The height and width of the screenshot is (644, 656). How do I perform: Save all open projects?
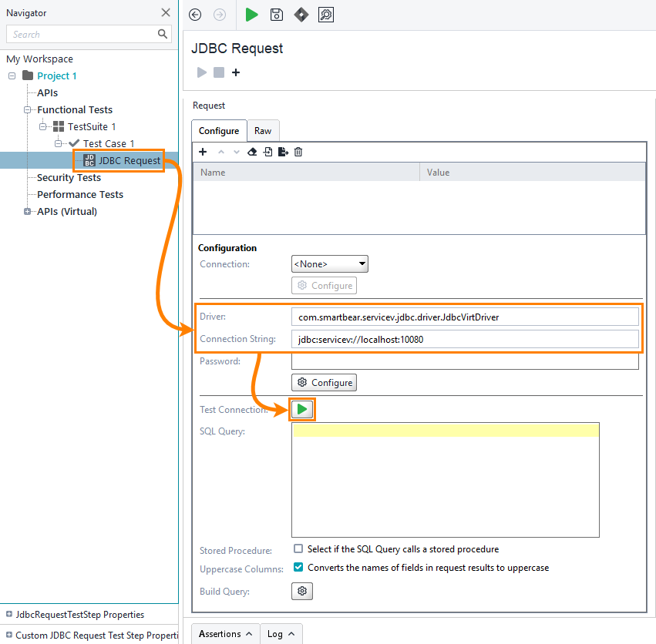[x=276, y=15]
